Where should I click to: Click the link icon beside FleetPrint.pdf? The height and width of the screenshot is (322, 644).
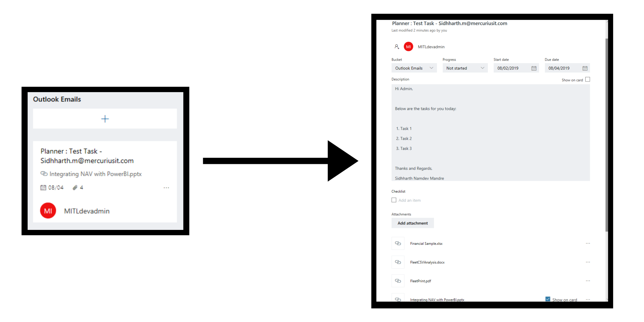pos(398,281)
